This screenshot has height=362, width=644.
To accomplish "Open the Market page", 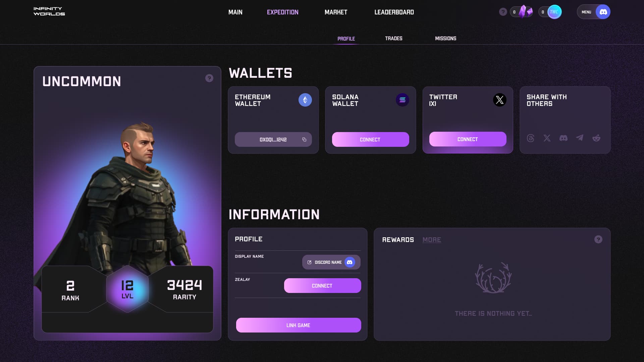I will click(x=336, y=12).
